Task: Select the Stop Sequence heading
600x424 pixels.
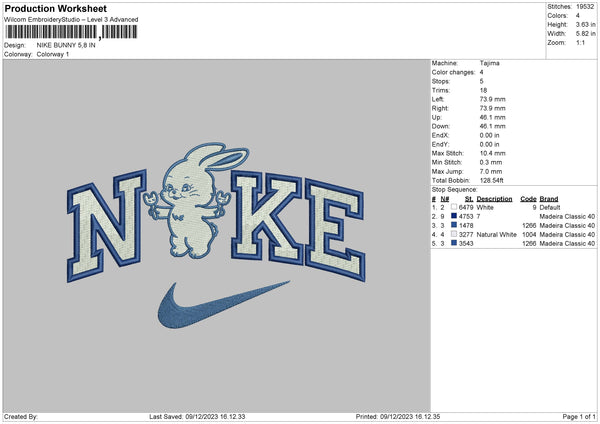Action: coord(455,190)
